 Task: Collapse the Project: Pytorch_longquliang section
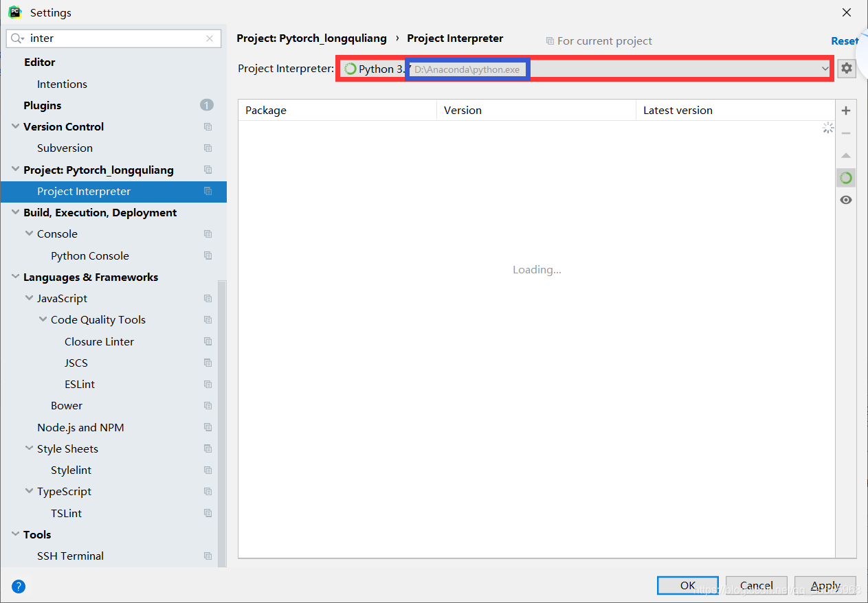(15, 170)
